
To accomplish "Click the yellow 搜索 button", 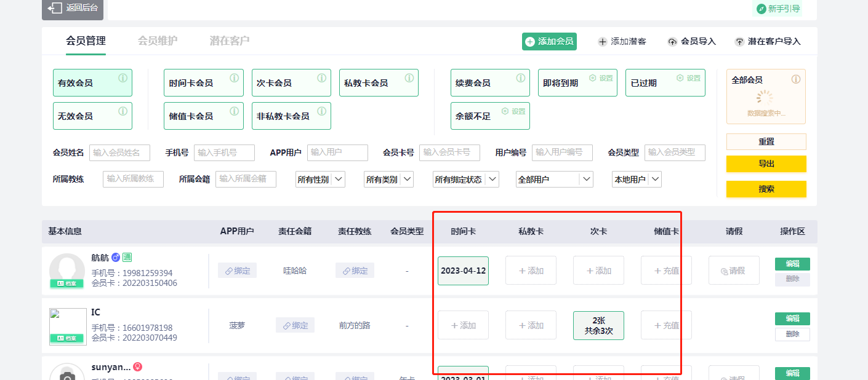I will point(766,189).
